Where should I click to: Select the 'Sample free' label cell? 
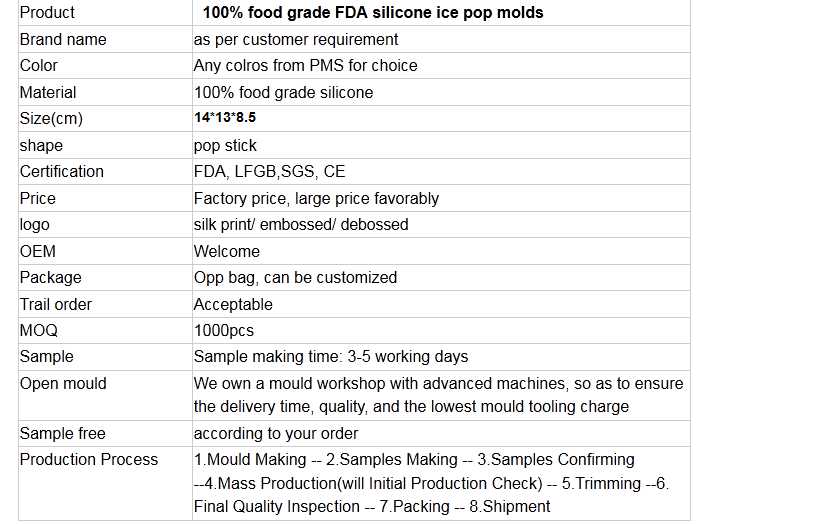click(63, 433)
